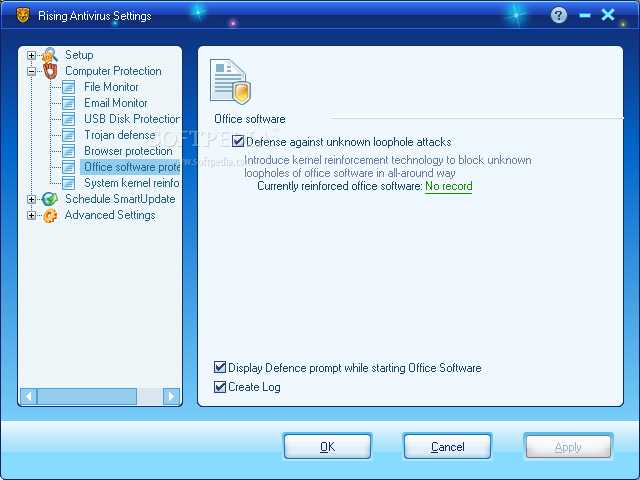
Task: Select File Monitor in the tree
Action: 111,87
